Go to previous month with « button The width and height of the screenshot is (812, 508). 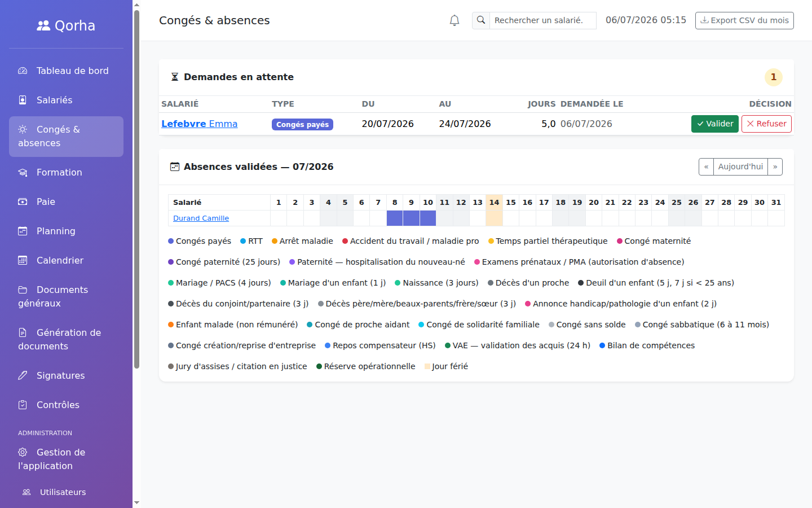pos(706,167)
